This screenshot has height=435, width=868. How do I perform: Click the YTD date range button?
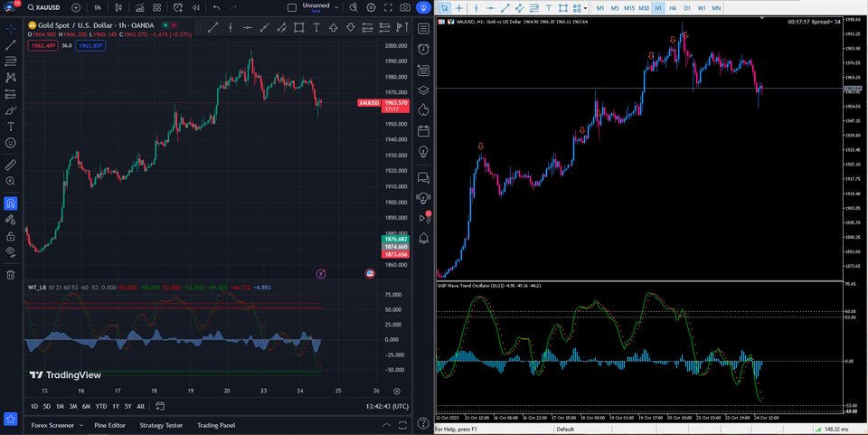101,406
